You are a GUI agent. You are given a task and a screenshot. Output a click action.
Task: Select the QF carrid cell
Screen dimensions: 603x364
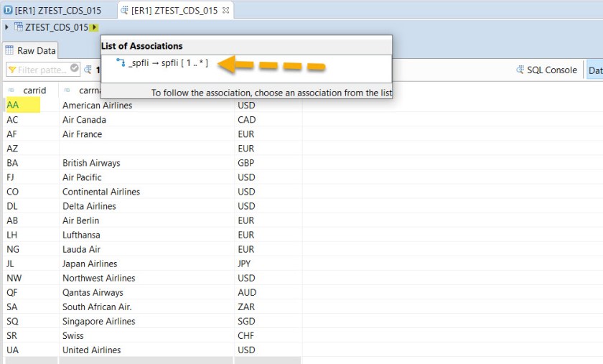pos(31,292)
